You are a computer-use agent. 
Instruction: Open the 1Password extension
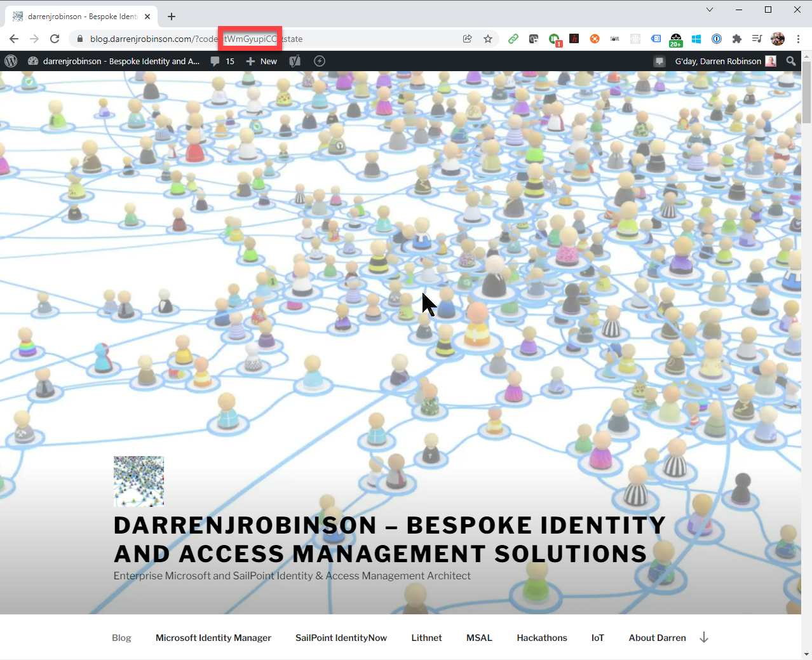point(716,39)
